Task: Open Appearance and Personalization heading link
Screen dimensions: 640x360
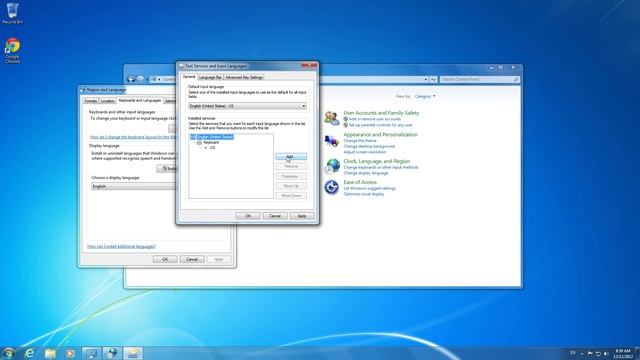Action: pyautogui.click(x=380, y=134)
